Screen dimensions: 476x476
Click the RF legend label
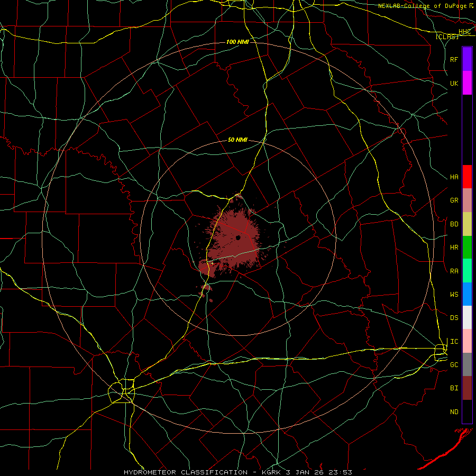(x=454, y=59)
